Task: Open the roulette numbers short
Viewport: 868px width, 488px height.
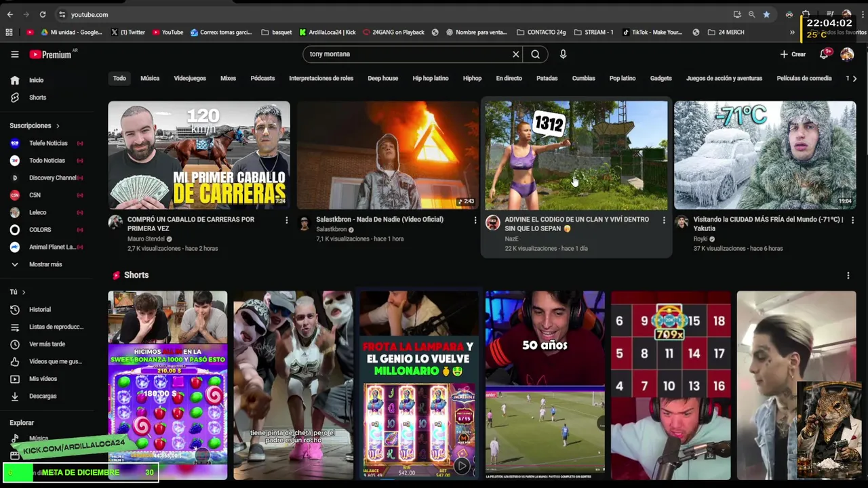Action: [671, 385]
